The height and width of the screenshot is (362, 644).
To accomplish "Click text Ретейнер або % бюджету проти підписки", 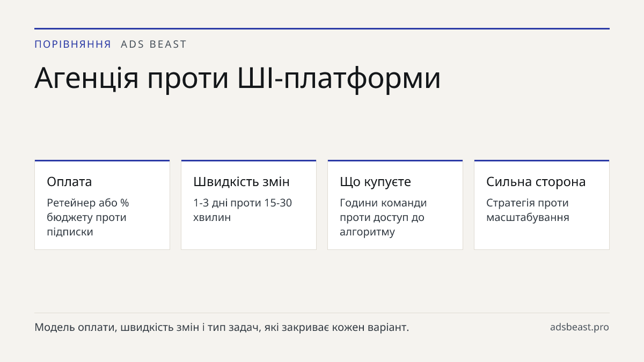I will click(88, 217).
